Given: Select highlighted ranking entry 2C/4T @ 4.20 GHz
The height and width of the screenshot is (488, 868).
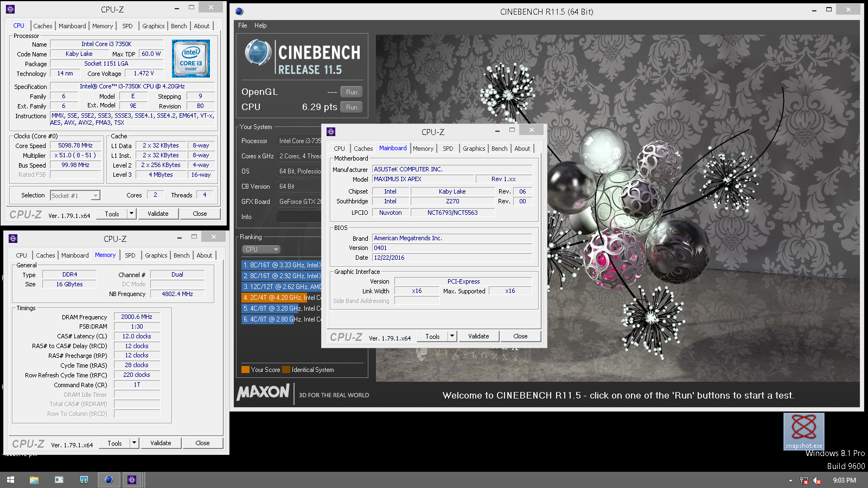Looking at the screenshot, I should [282, 298].
